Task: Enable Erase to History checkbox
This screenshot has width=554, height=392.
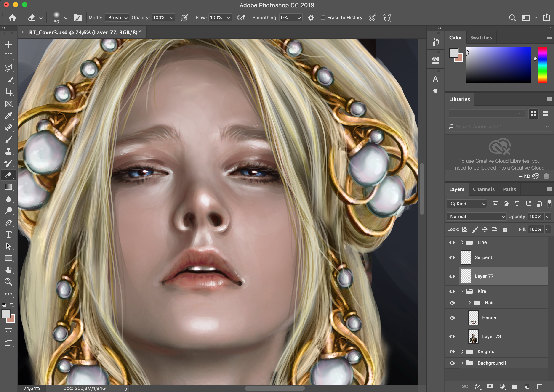Action: pos(323,18)
